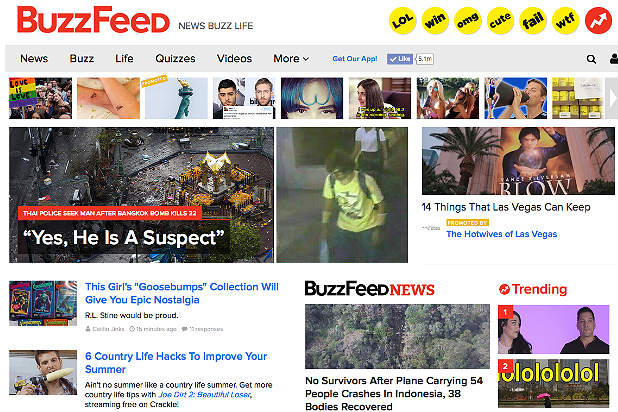Toggle the Facebook Like button
This screenshot has height=412, width=618.
pos(400,59)
